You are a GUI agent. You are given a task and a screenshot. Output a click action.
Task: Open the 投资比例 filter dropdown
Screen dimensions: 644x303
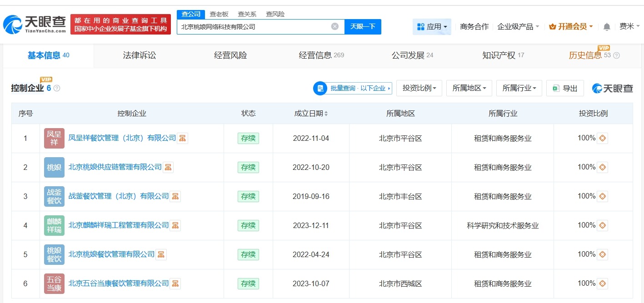click(x=419, y=88)
